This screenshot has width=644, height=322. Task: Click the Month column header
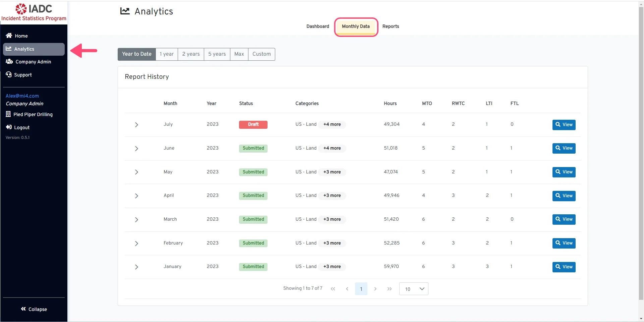tap(170, 104)
